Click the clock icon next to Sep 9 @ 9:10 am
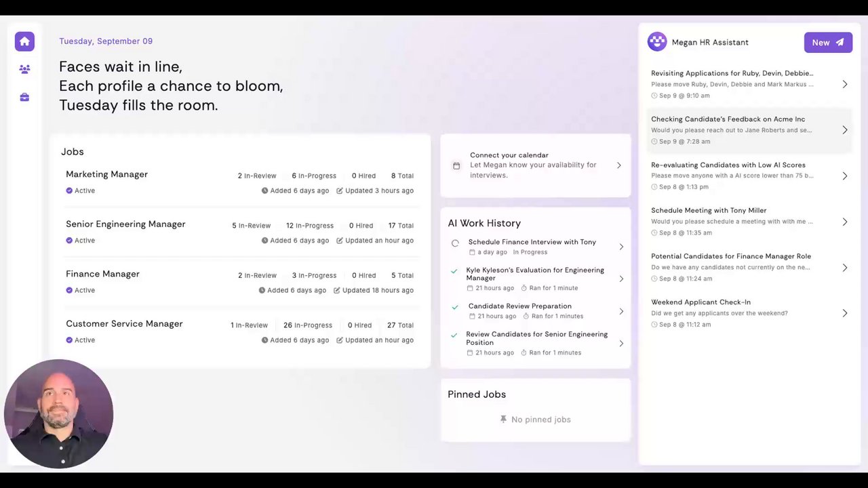 click(x=654, y=96)
